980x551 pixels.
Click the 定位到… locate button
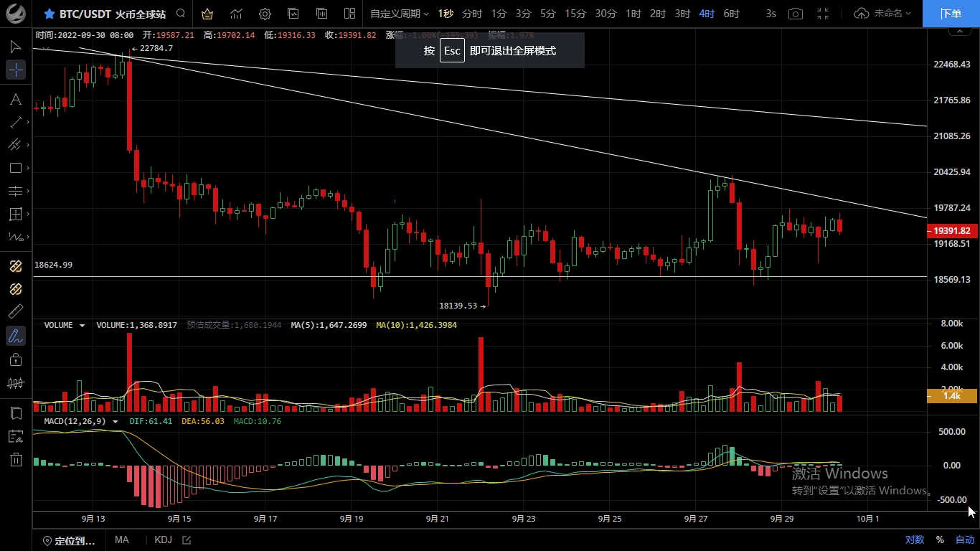point(69,540)
